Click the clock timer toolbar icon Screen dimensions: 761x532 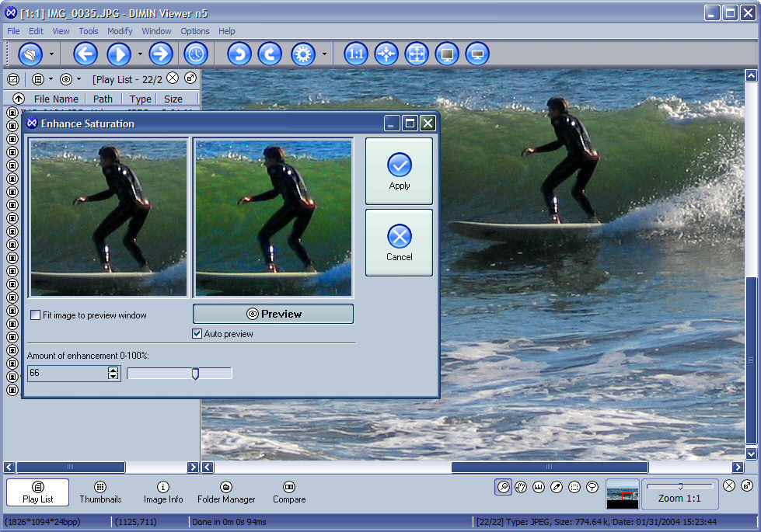pos(196,54)
